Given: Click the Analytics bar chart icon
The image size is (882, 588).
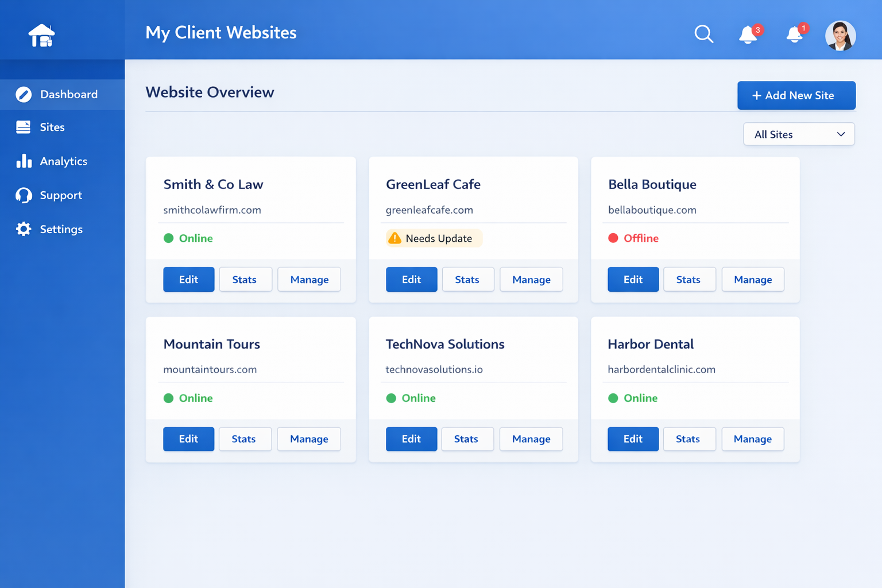Looking at the screenshot, I should [x=24, y=161].
